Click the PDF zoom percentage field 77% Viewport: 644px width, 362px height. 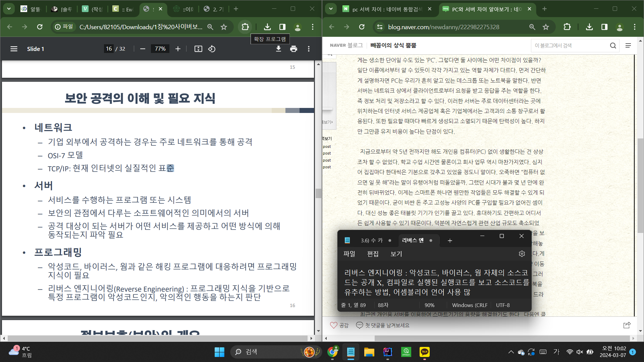(x=160, y=49)
